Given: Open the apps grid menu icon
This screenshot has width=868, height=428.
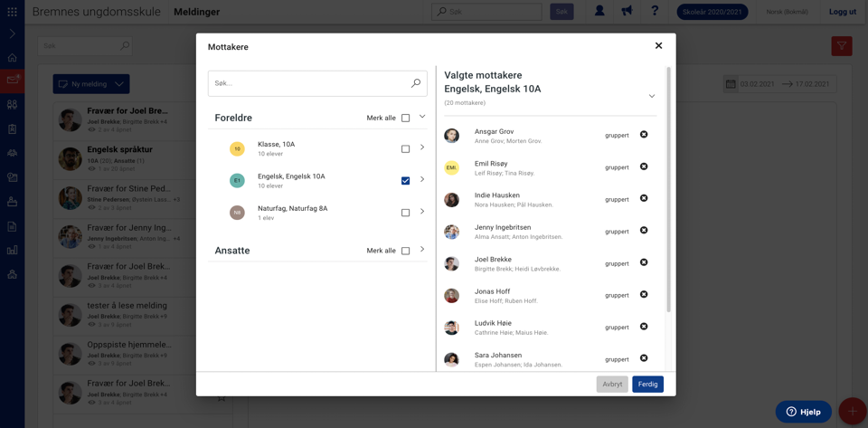Looking at the screenshot, I should click(12, 12).
